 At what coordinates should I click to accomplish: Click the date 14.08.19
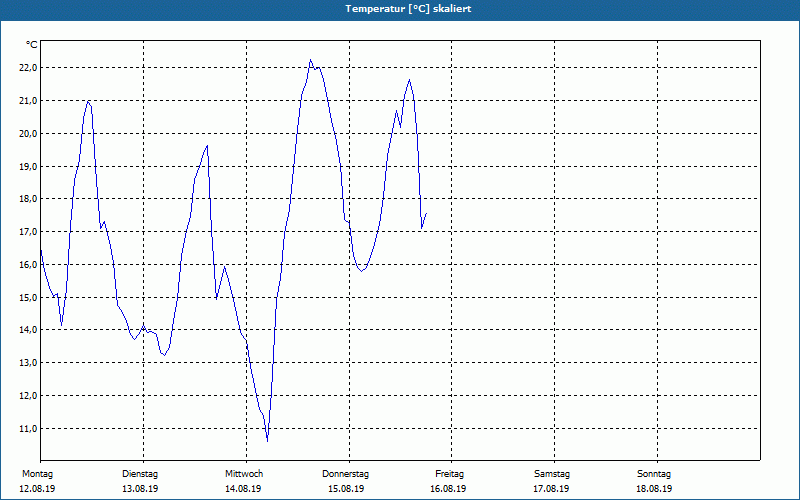pos(243,489)
